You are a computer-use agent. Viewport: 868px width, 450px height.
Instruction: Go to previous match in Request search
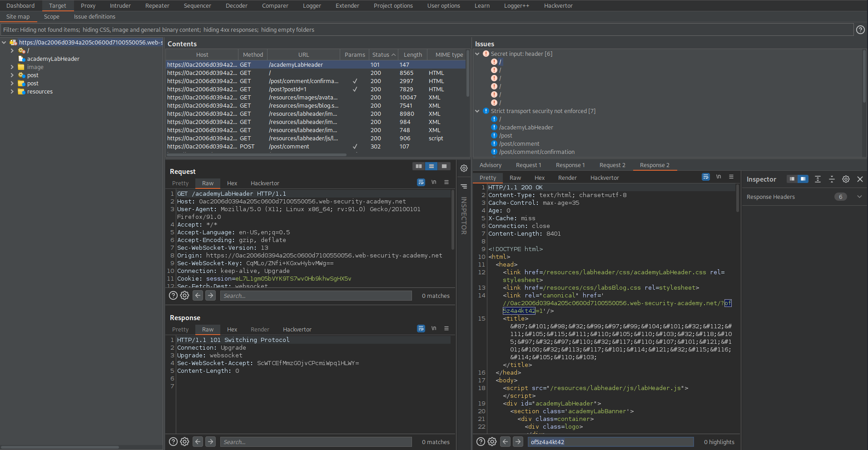click(x=198, y=295)
